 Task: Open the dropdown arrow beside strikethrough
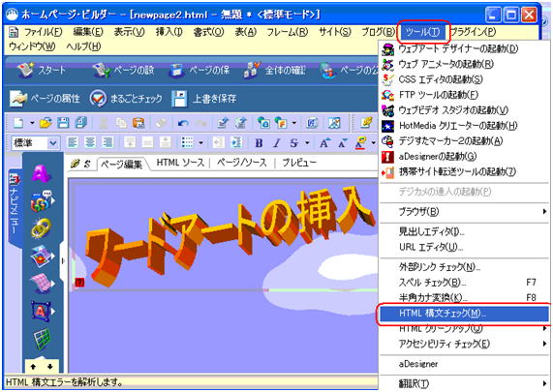coord(307,143)
